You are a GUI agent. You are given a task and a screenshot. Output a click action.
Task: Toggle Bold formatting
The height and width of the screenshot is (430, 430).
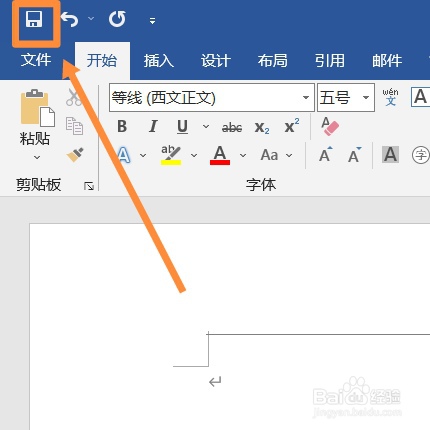122,127
